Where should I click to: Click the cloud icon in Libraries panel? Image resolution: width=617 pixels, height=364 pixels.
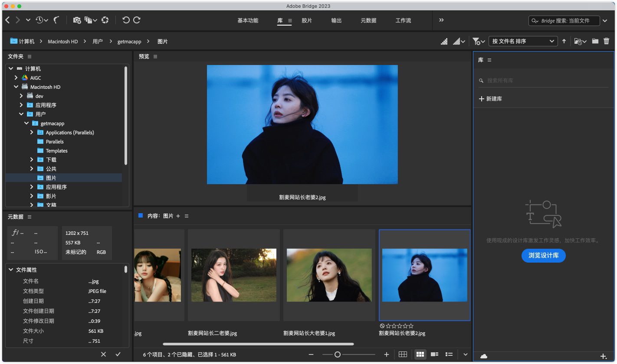click(484, 356)
